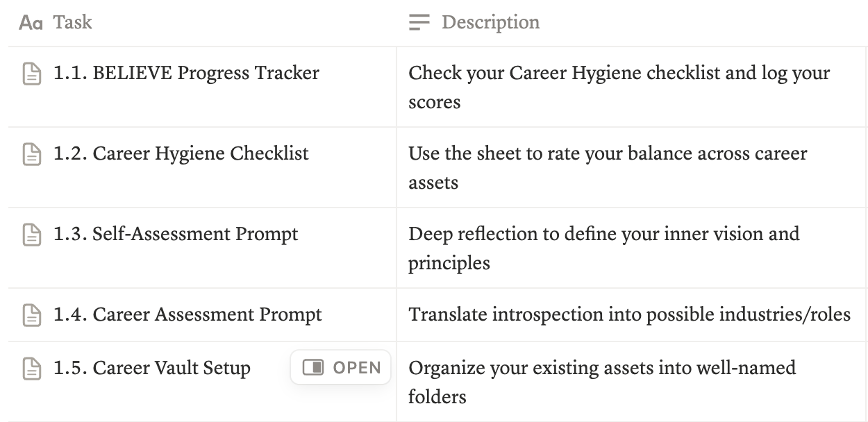Edit the description about logging your scores
868x422 pixels.
618,87
